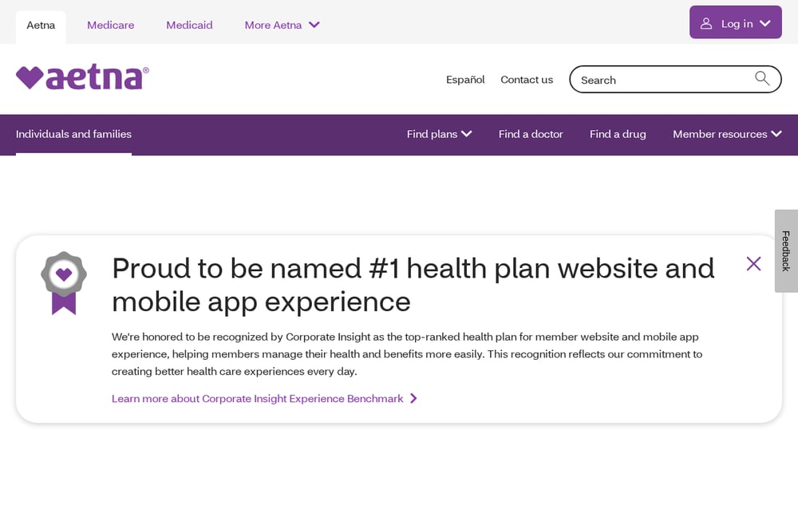
Task: Expand the More Aetna dropdown
Action: pyautogui.click(x=282, y=25)
